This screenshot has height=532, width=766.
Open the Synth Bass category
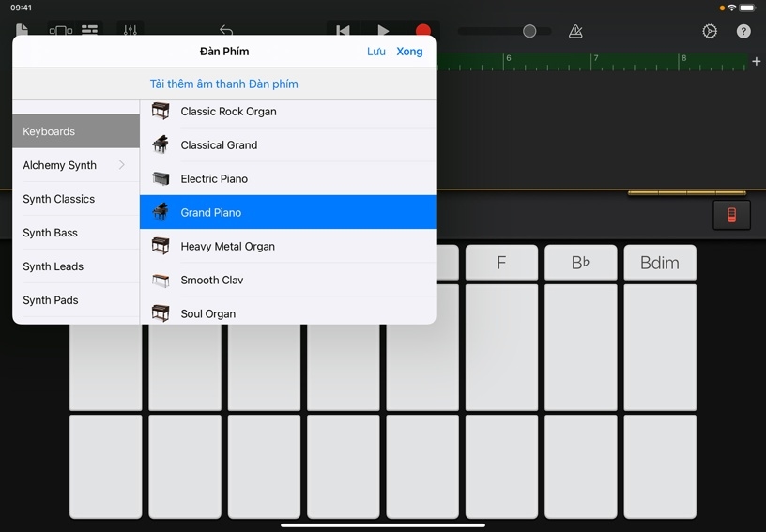pos(76,233)
